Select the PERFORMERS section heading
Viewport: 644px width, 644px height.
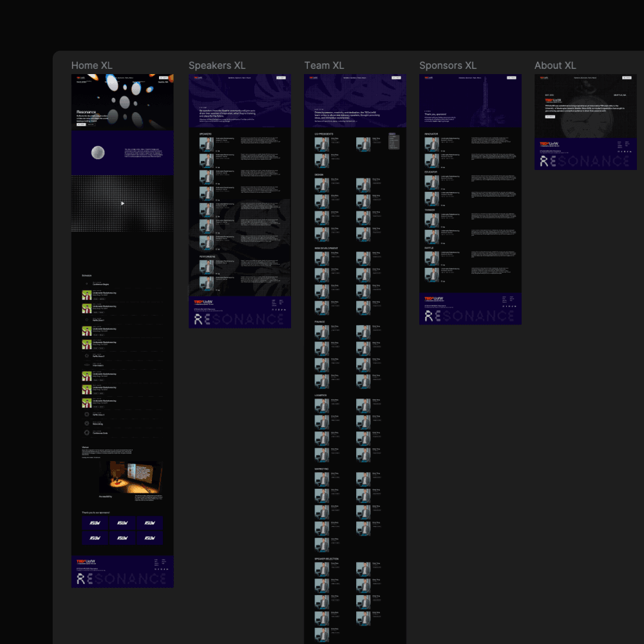point(207,257)
